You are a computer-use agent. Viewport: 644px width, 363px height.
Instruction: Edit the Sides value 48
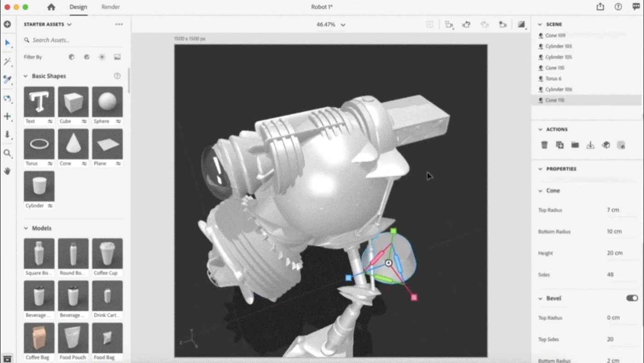point(610,275)
